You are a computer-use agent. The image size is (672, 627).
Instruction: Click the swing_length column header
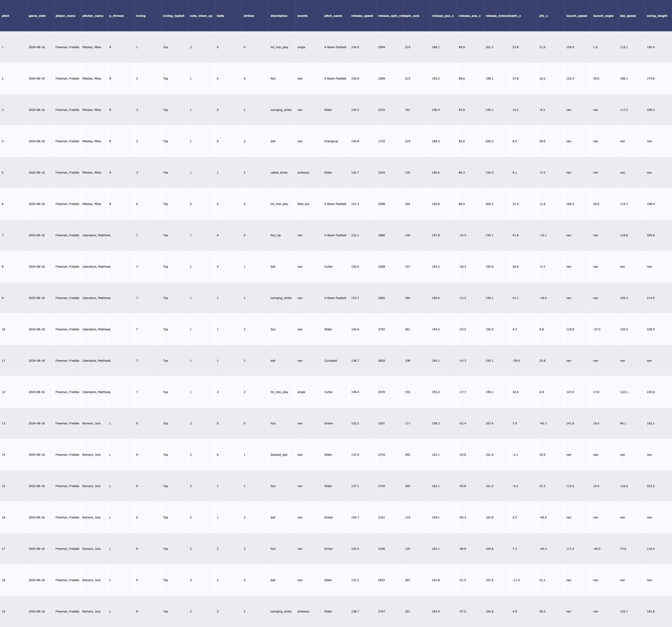tap(657, 16)
